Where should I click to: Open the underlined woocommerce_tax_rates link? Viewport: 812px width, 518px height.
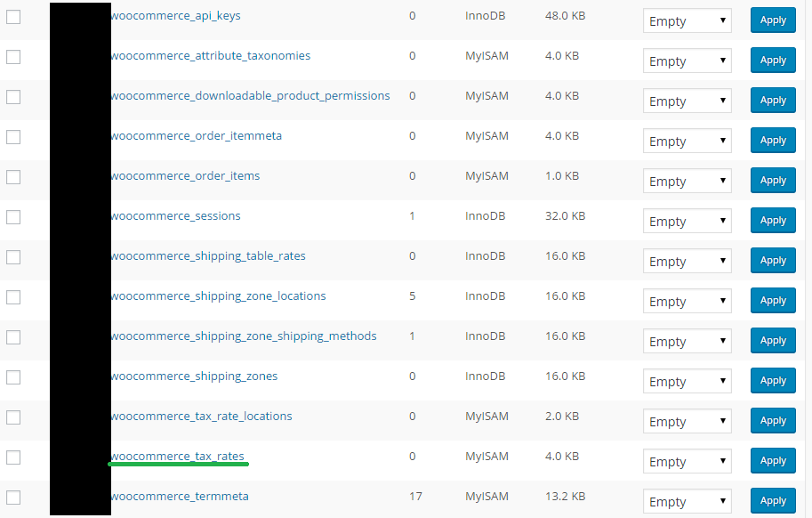point(178,457)
